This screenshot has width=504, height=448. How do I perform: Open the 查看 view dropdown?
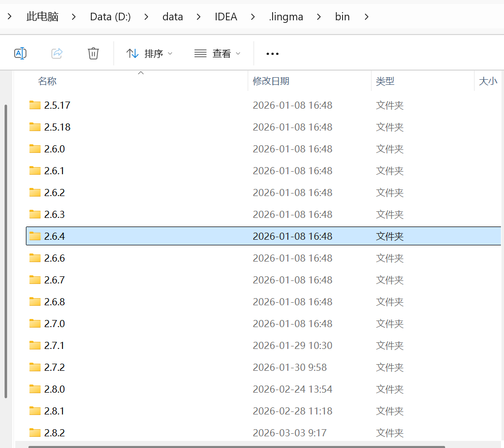217,53
